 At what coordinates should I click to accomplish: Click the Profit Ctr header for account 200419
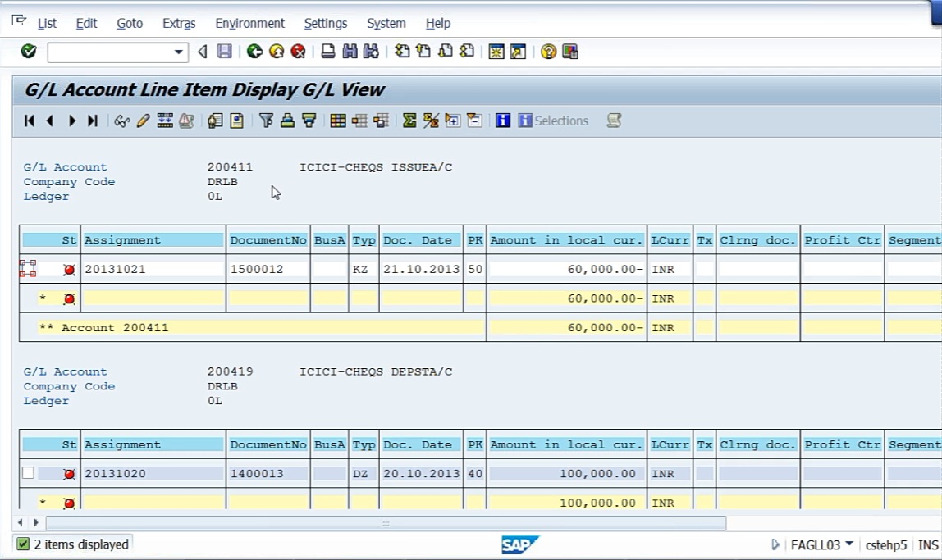(842, 444)
